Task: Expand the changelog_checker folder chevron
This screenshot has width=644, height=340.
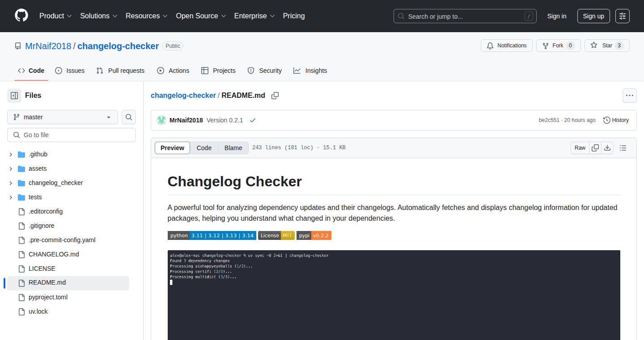Action: click(11, 183)
